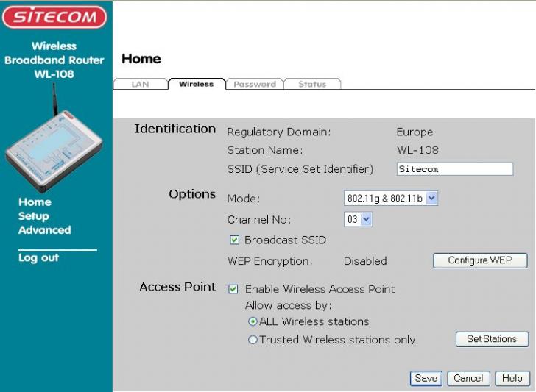
Task: Toggle the Broadcast SSID checkbox
Action: point(235,240)
